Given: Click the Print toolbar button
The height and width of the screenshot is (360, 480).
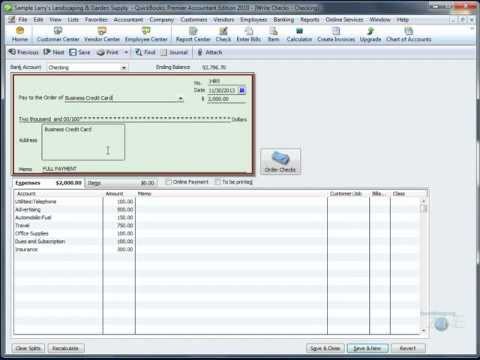Looking at the screenshot, I should point(108,52).
